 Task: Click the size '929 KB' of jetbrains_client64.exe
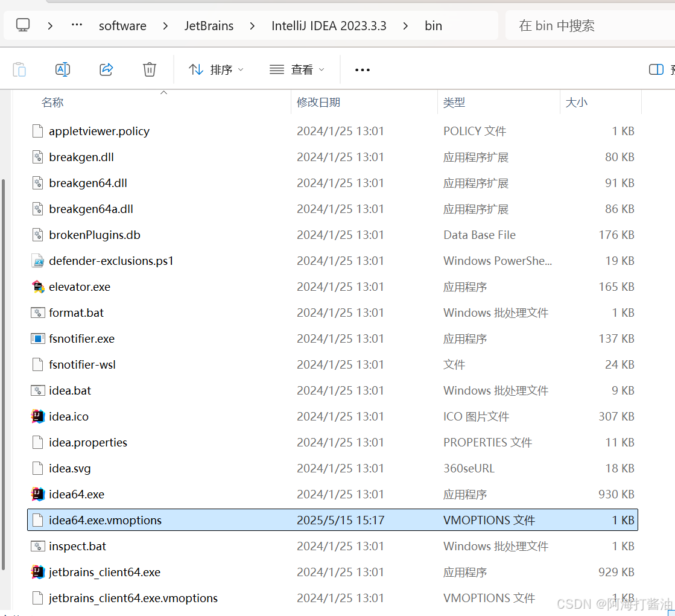(616, 572)
